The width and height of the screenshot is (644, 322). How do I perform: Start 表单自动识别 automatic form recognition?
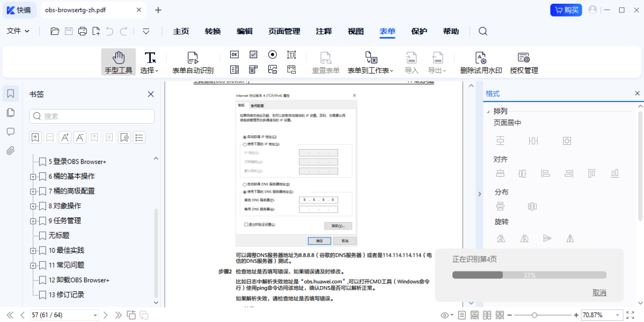point(192,61)
